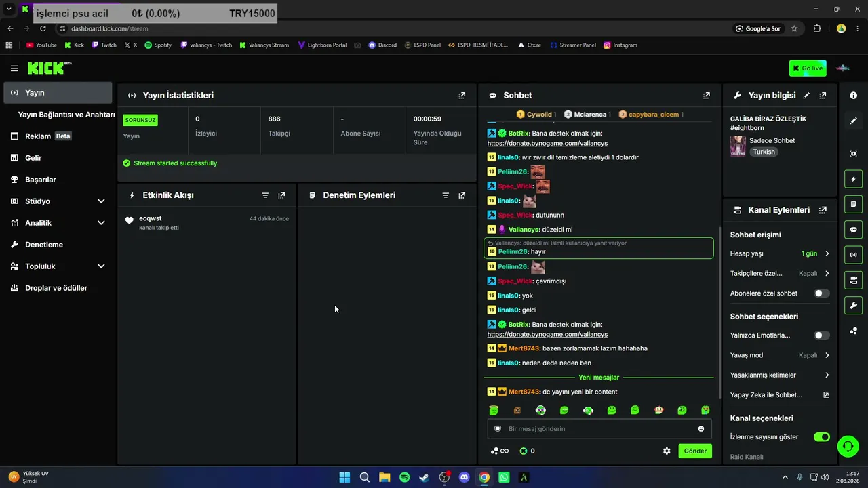868x488 pixels.
Task: Open Yavaş mod setting chevron
Action: 827,355
